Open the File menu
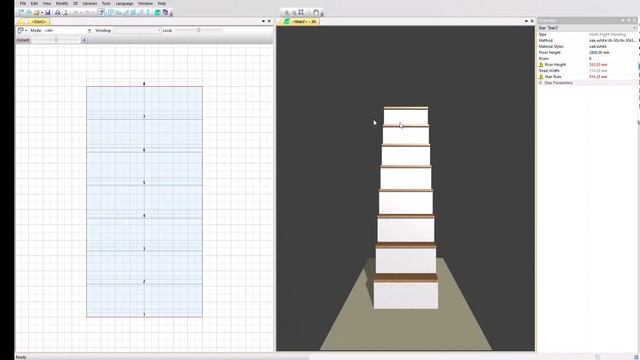Viewport: 640px width, 360px height. coord(23,3)
